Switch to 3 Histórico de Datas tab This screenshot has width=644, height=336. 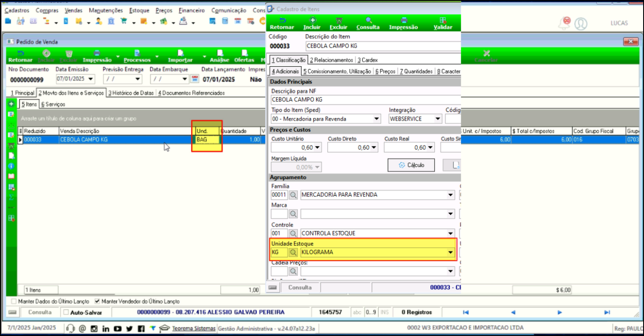(x=131, y=93)
